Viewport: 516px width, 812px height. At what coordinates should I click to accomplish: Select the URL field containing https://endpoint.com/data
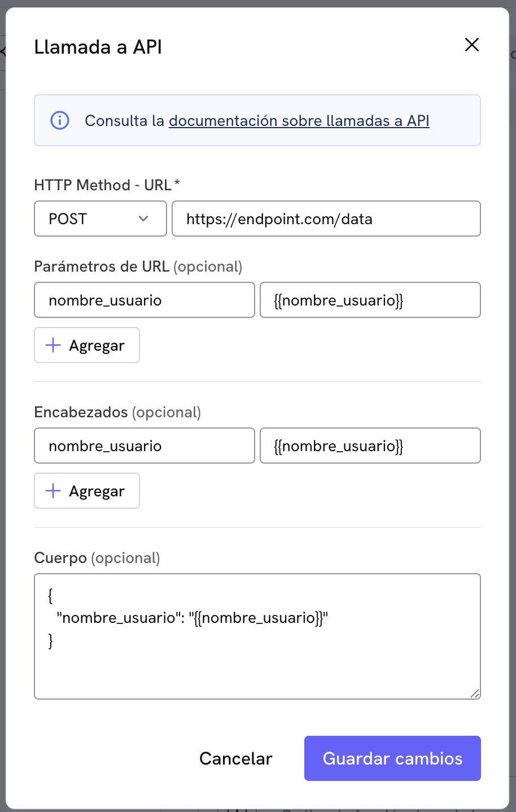point(326,219)
